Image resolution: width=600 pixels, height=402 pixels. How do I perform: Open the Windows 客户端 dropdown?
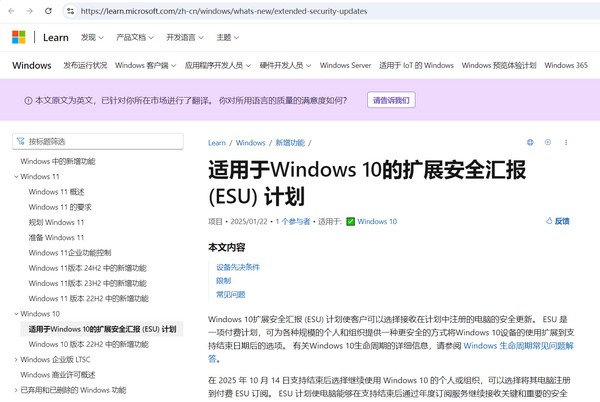click(145, 65)
